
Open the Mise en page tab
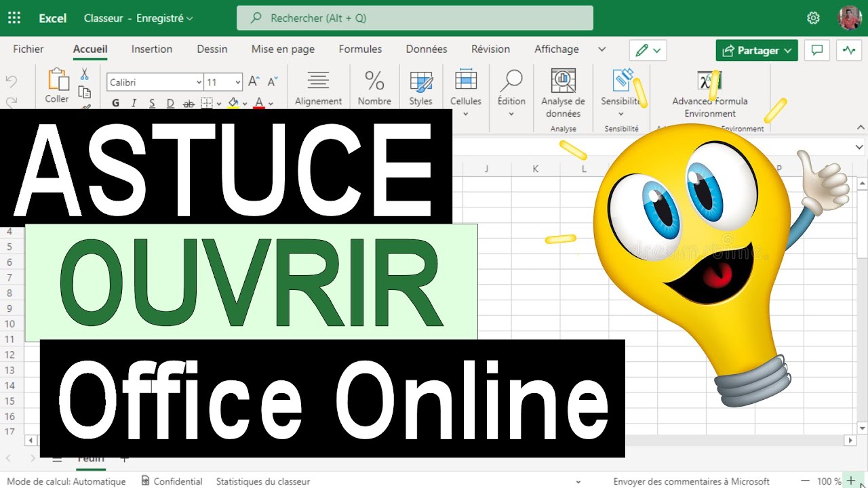click(x=283, y=49)
